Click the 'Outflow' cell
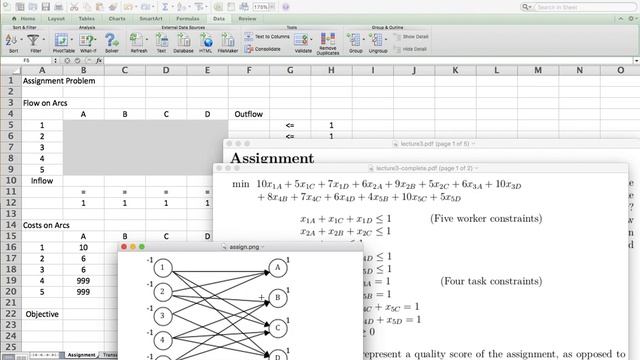Image resolution: width=640 pixels, height=360 pixels. coord(249,114)
